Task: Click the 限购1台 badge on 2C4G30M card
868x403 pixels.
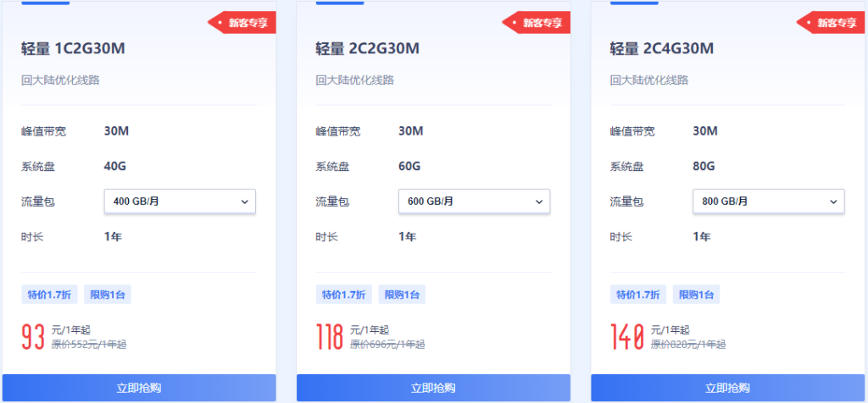Action: tap(696, 295)
